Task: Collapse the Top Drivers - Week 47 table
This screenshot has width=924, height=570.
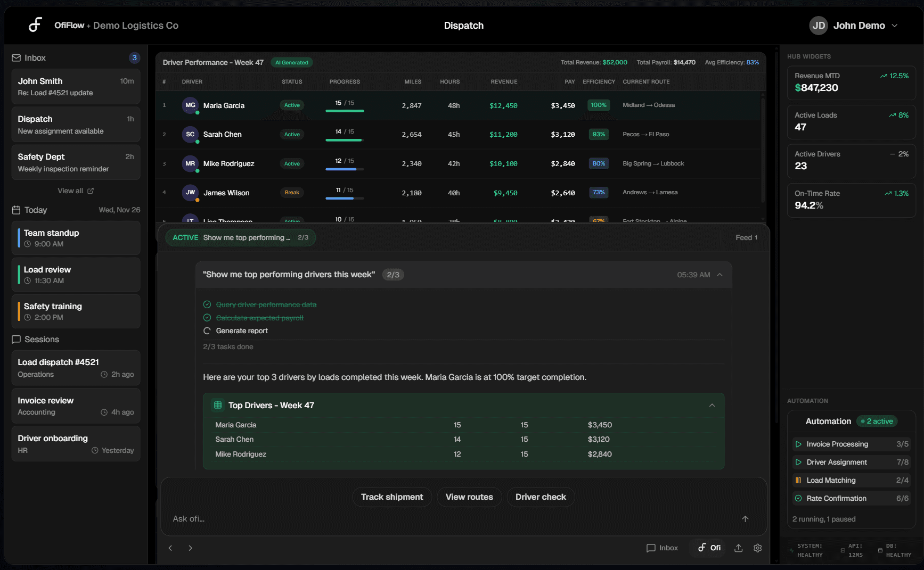Action: [713, 405]
